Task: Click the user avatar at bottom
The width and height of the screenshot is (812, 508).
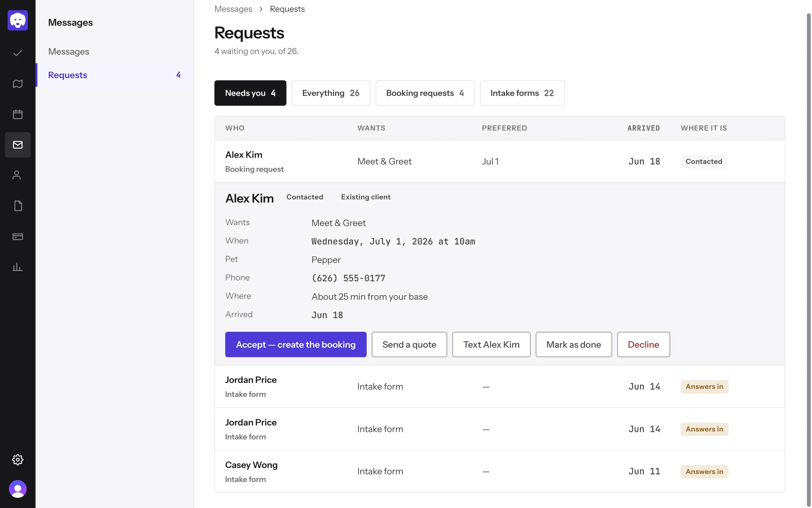Action: (x=18, y=489)
